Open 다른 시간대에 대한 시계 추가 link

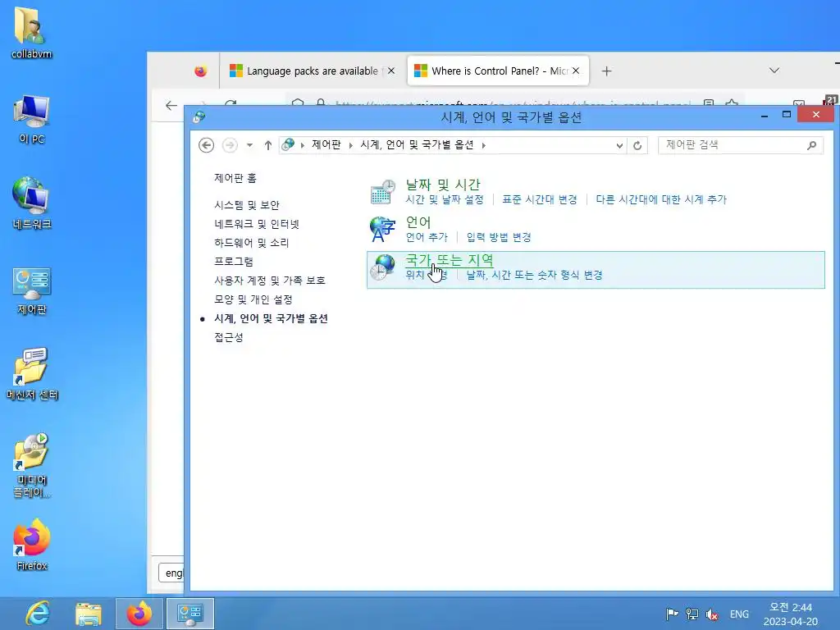point(661,200)
